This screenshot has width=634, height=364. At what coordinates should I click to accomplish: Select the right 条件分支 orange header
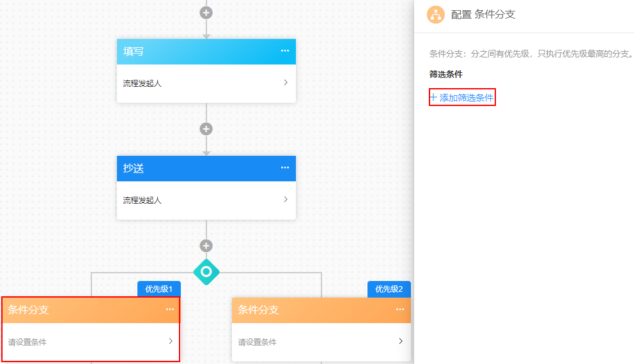(x=321, y=310)
